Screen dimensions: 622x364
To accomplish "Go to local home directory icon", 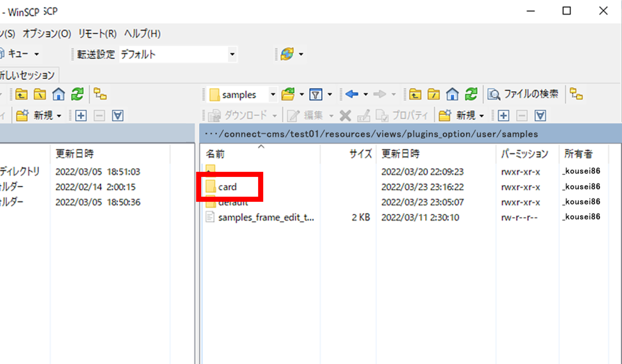I will (x=58, y=94).
